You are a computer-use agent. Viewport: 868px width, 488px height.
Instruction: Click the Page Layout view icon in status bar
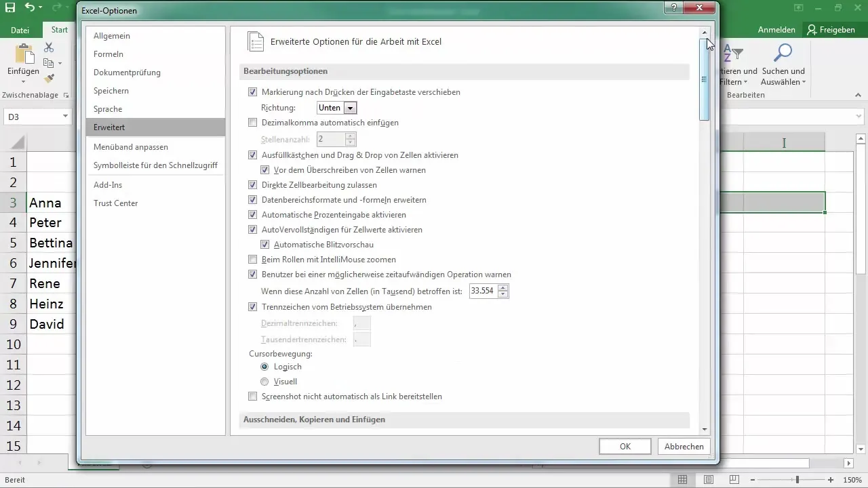[x=708, y=479]
